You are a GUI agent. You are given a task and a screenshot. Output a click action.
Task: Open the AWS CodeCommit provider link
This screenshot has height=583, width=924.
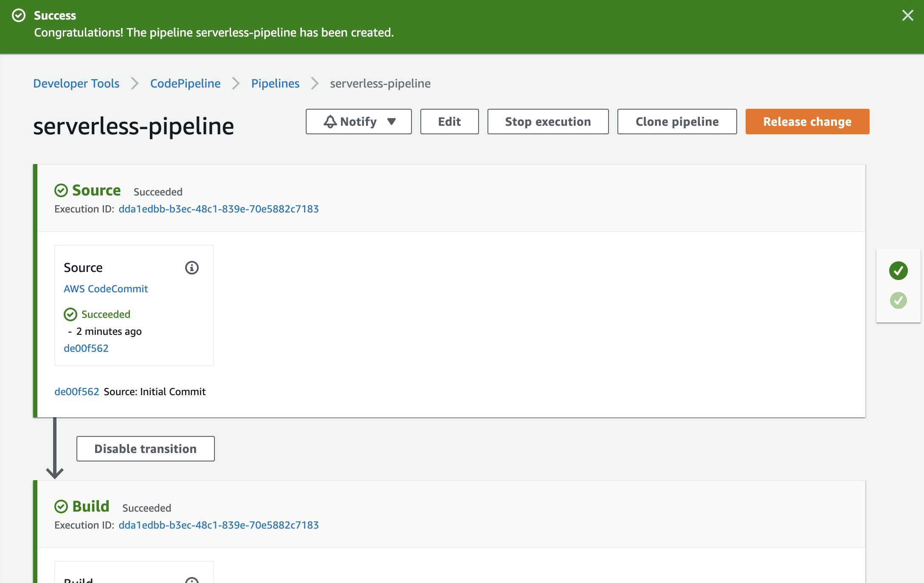(106, 289)
